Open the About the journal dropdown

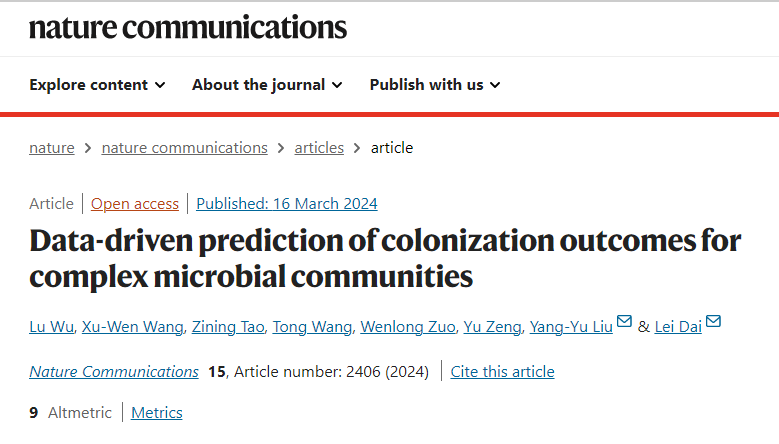tap(267, 85)
